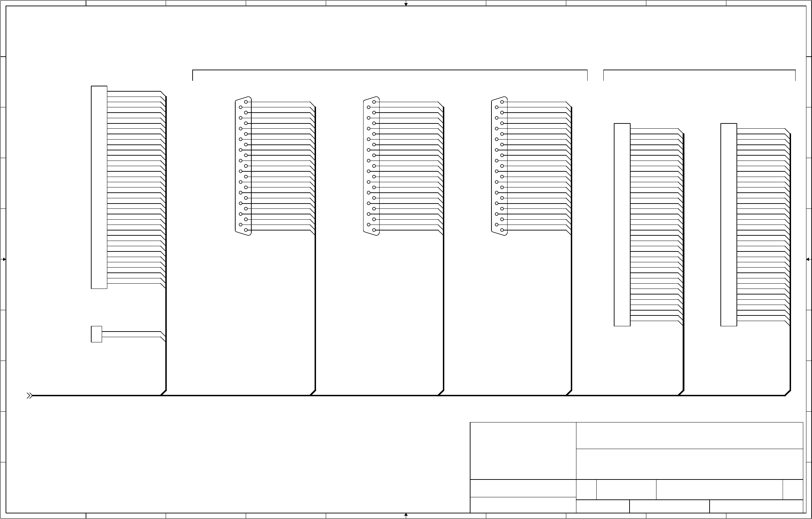Select the far-right tall rectangular connector
812x519 pixels.
click(729, 225)
